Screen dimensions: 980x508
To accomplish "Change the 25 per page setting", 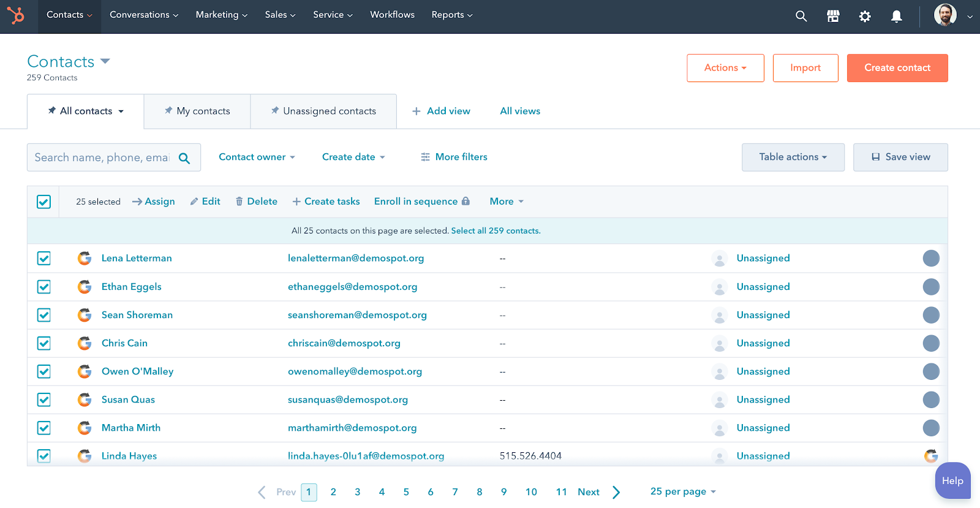I will click(x=683, y=491).
